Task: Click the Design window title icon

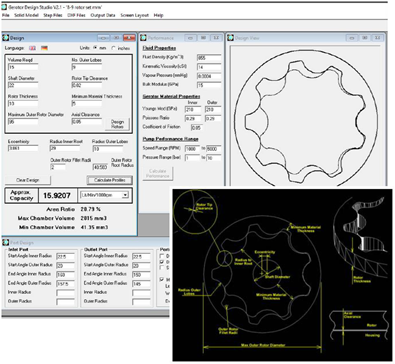Action: click(x=6, y=38)
